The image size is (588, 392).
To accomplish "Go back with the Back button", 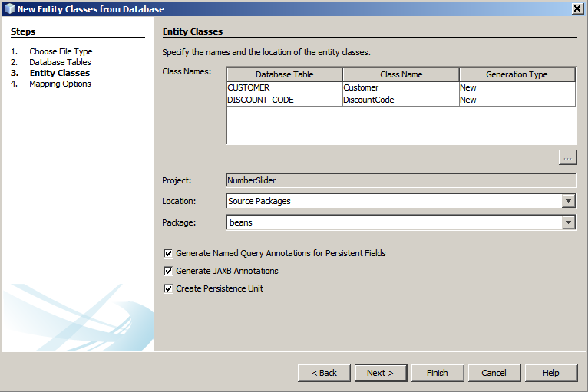I will tap(324, 373).
